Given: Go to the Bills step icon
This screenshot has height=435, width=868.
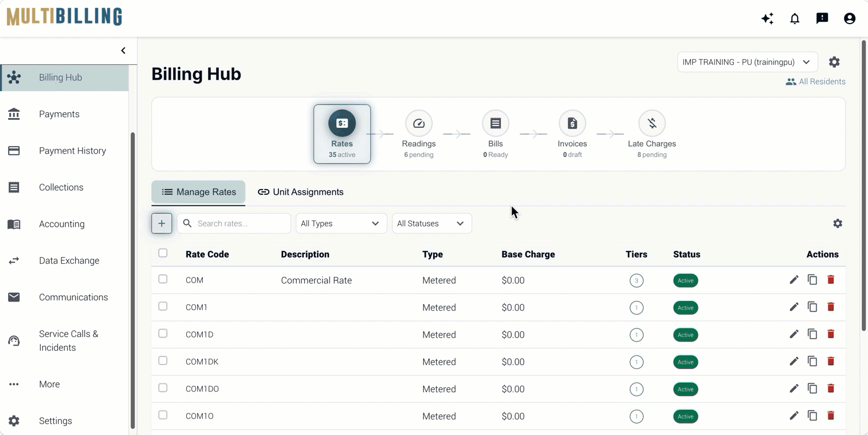Looking at the screenshot, I should [496, 123].
